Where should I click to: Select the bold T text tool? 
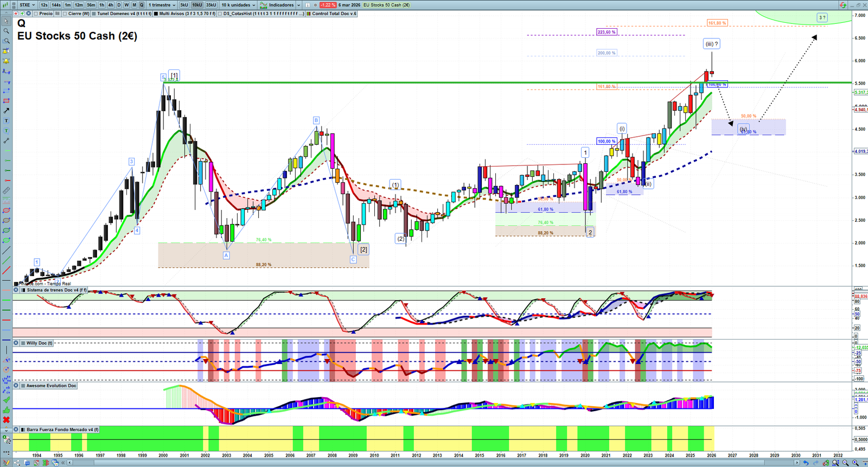[6, 120]
